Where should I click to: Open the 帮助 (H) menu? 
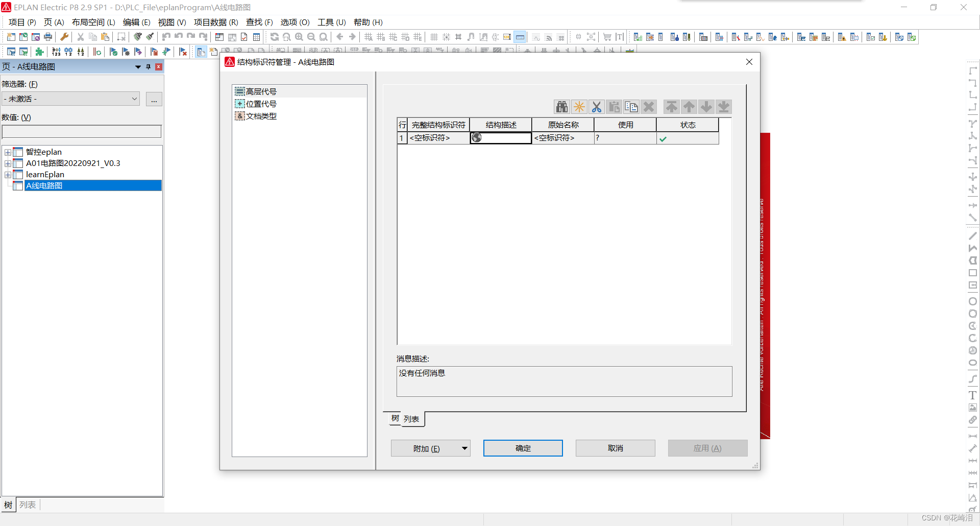(x=368, y=22)
